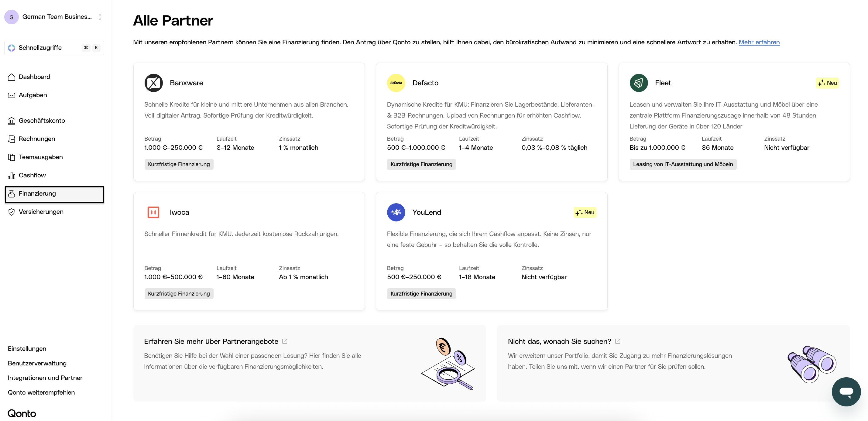Viewport: 868px width, 421px height.
Task: Click Defacto amount '500 €–1.000.000 €'
Action: [x=416, y=148]
